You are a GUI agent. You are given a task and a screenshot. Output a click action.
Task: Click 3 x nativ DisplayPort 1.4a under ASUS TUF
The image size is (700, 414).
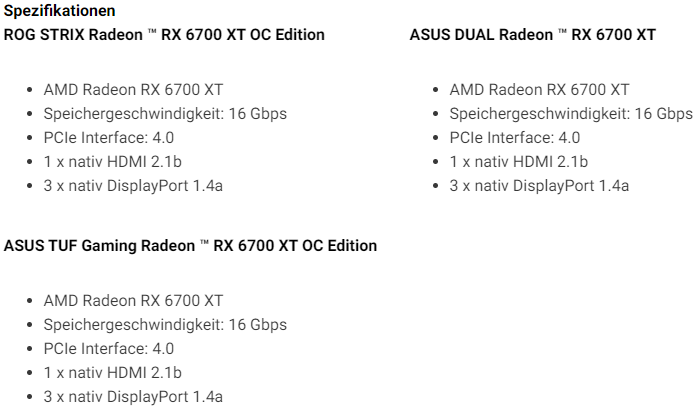click(133, 397)
